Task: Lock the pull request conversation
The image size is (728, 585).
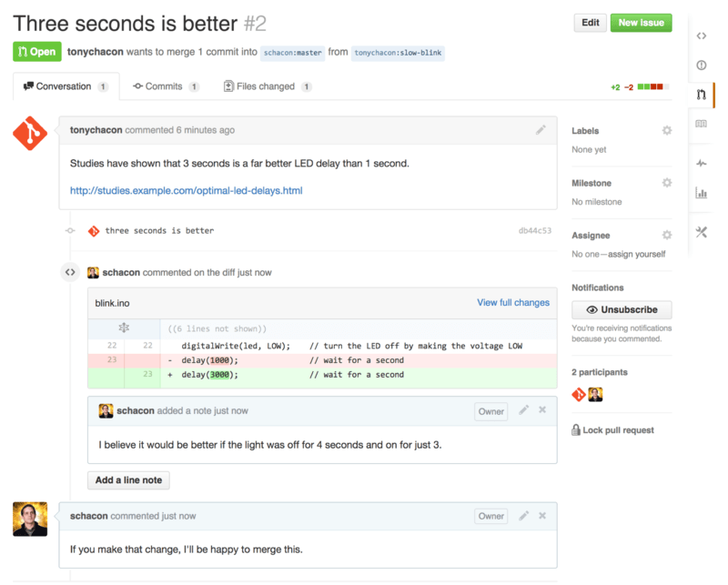Action: [619, 429]
